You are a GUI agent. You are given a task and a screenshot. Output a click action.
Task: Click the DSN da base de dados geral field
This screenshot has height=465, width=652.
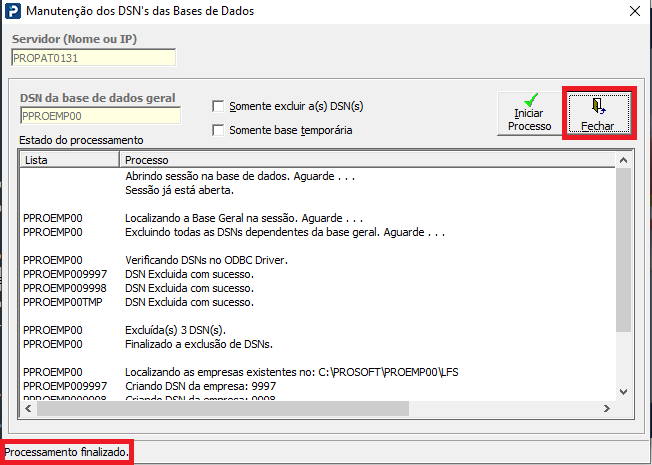100,116
